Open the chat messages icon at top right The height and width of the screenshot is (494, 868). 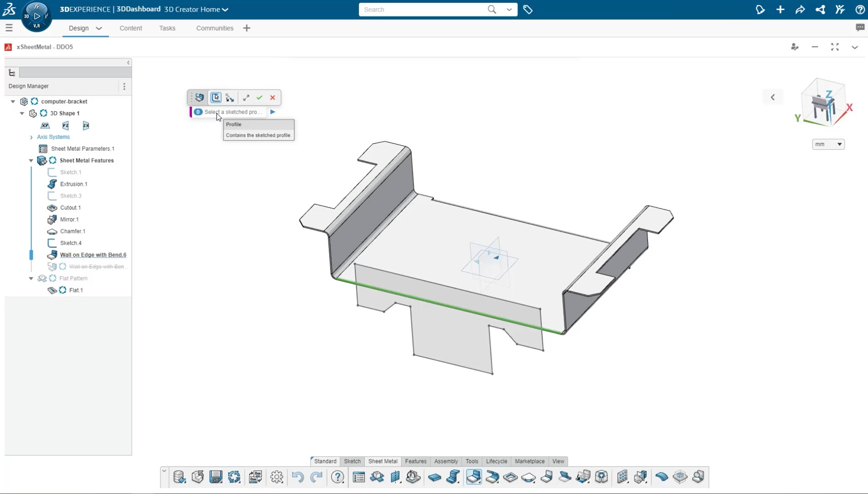coord(860,28)
